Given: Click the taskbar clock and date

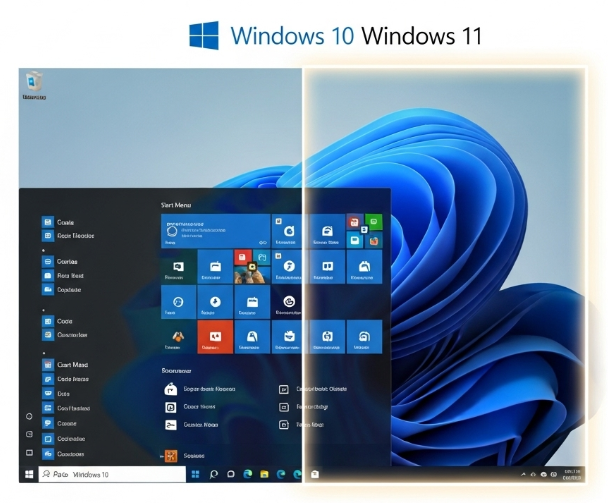Looking at the screenshot, I should 572,475.
